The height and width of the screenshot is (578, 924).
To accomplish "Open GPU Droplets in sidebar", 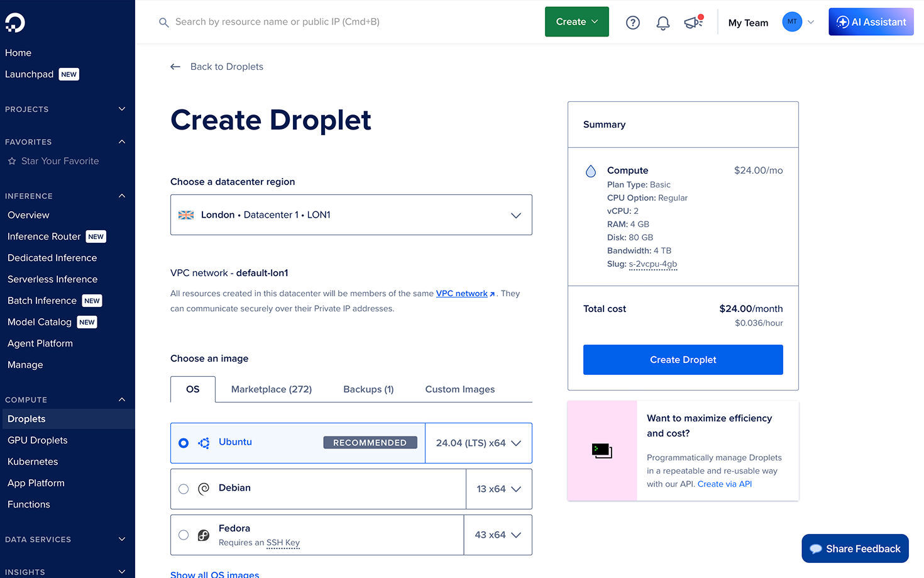I will coord(38,440).
